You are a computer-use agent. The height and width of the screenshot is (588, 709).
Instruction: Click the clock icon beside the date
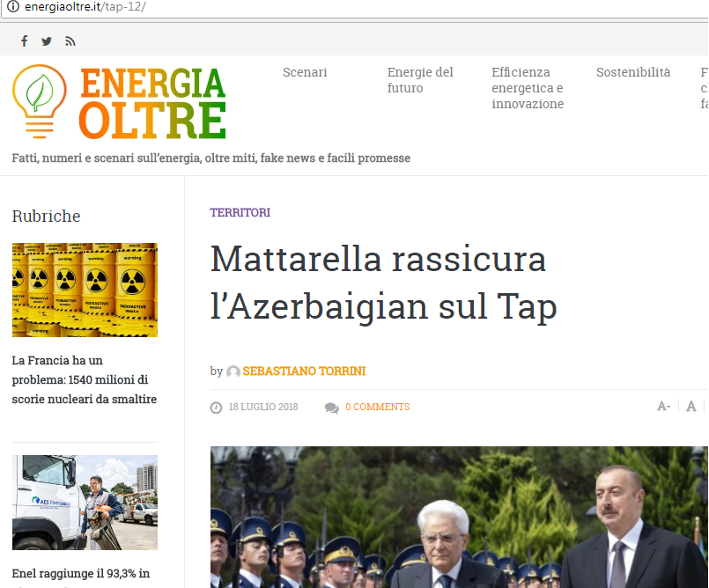coord(216,408)
